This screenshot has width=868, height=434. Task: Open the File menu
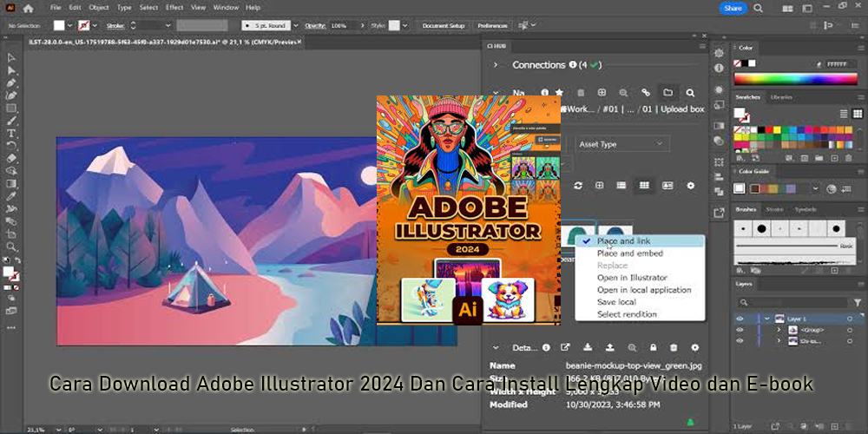[56, 8]
